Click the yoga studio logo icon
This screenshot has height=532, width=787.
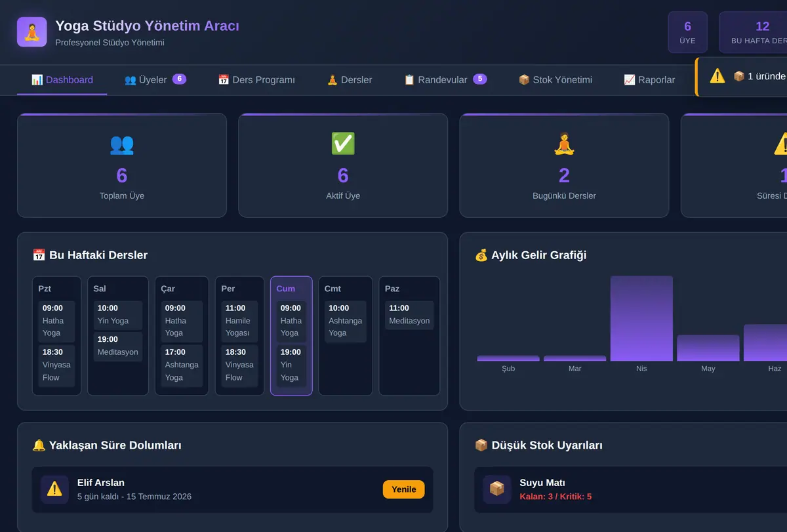coord(32,32)
